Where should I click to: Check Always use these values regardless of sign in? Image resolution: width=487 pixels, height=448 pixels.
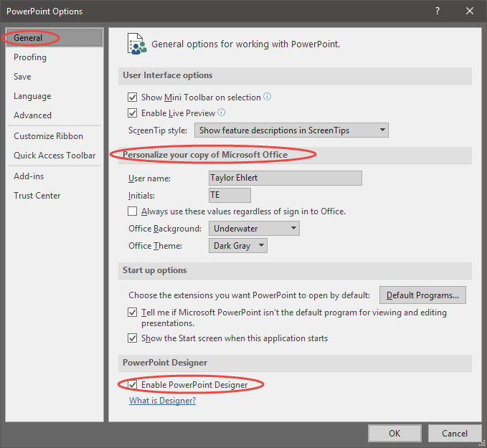(x=132, y=211)
